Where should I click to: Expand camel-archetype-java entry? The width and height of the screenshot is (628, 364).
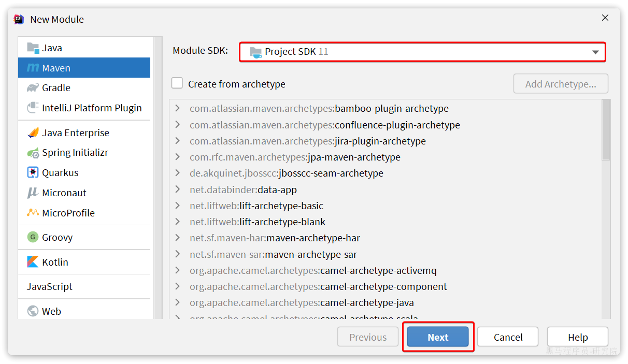(x=178, y=302)
